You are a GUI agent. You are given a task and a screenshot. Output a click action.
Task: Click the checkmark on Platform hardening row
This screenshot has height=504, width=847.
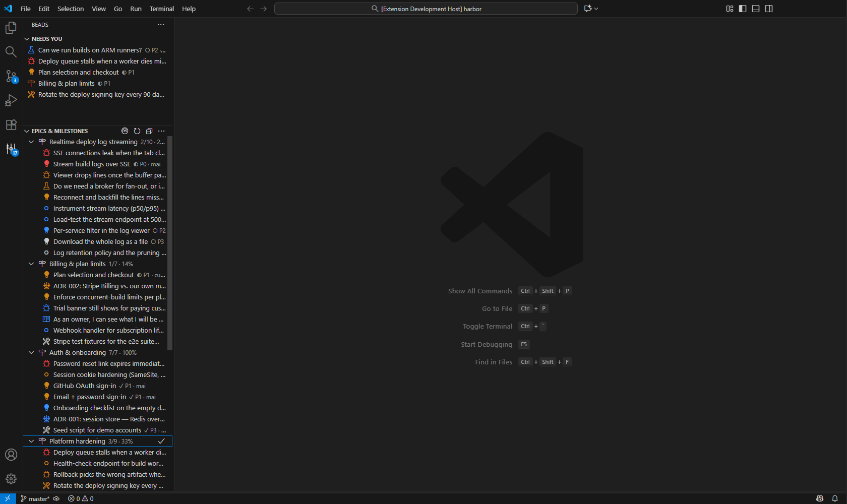click(161, 441)
